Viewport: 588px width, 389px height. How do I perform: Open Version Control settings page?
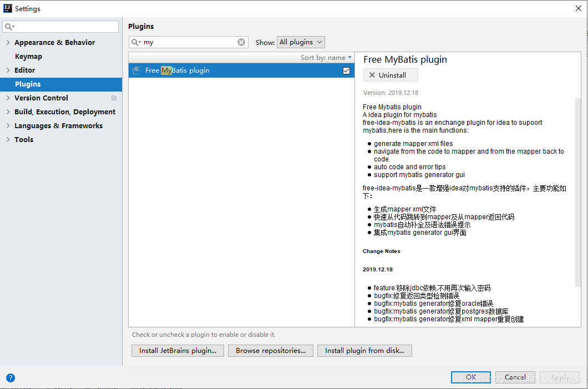41,98
